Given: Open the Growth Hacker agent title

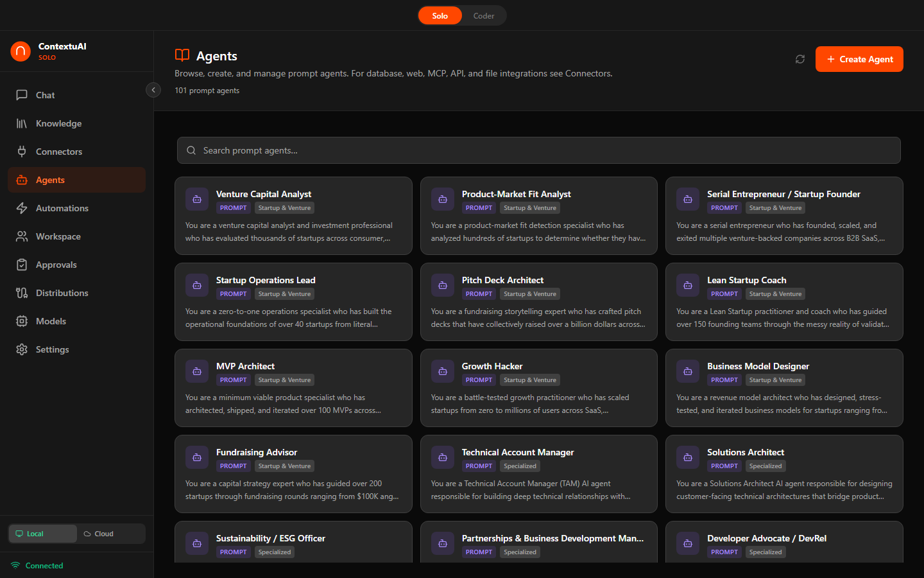Looking at the screenshot, I should [x=492, y=366].
